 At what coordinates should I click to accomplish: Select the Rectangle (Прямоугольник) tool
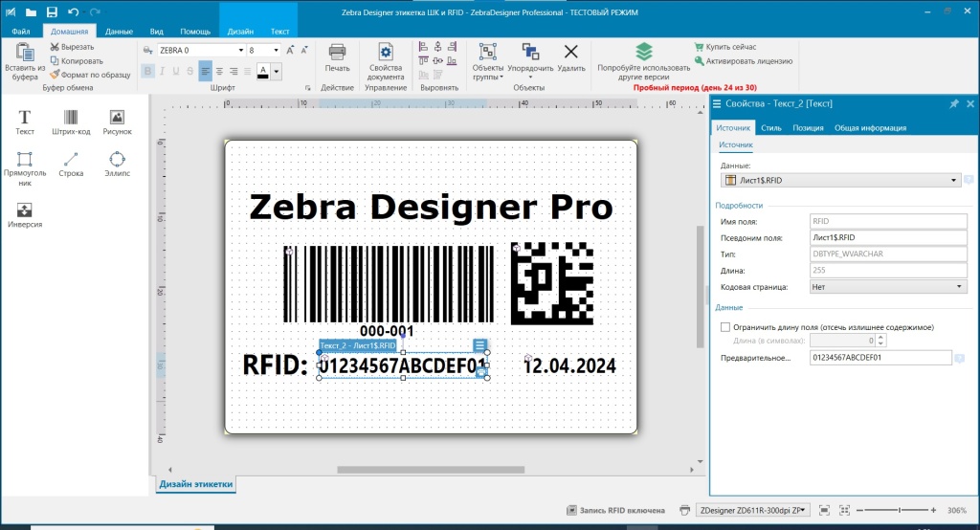tap(24, 168)
